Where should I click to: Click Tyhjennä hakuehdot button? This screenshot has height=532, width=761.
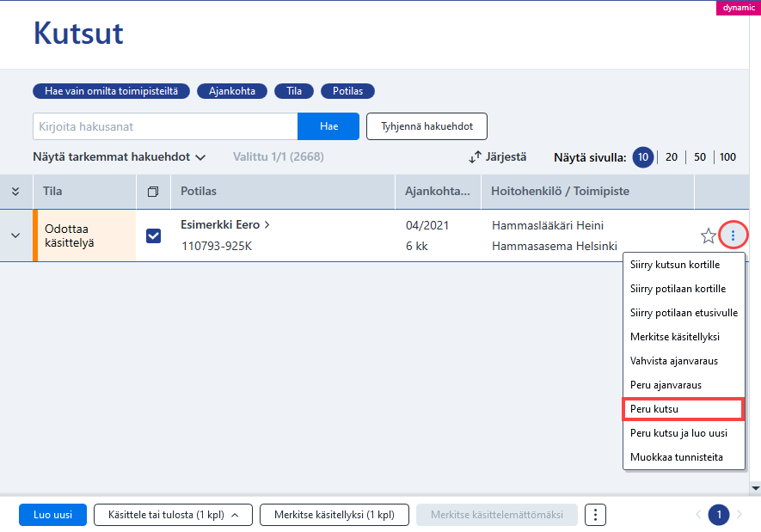427,126
